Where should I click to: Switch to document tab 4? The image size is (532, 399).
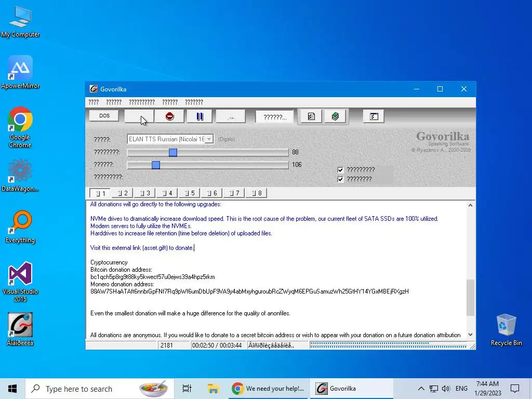(x=167, y=193)
